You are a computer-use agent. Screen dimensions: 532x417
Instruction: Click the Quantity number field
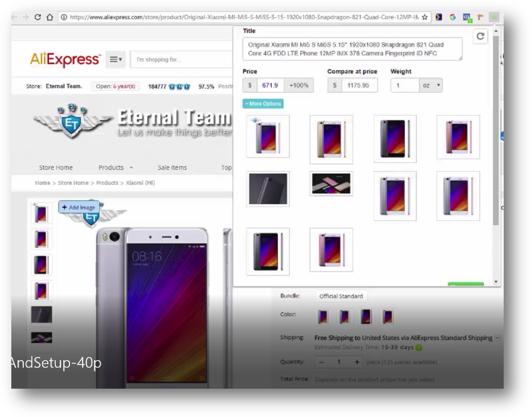[338, 362]
